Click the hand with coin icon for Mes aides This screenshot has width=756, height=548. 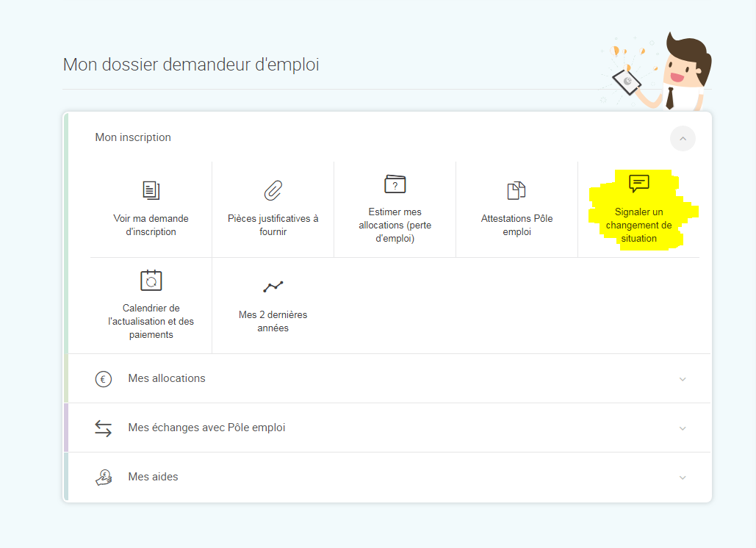103,477
